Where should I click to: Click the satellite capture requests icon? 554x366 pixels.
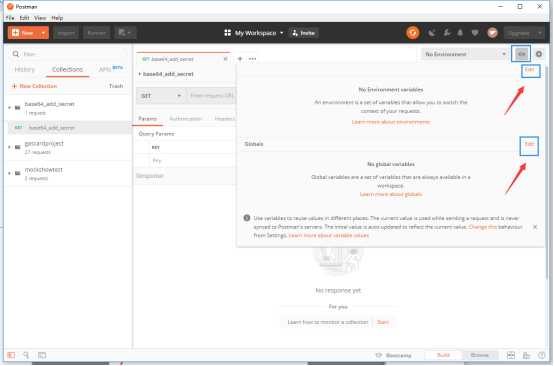[431, 33]
